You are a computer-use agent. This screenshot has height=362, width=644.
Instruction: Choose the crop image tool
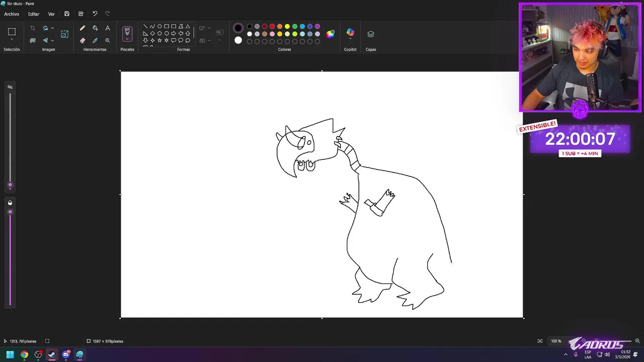[x=33, y=28]
